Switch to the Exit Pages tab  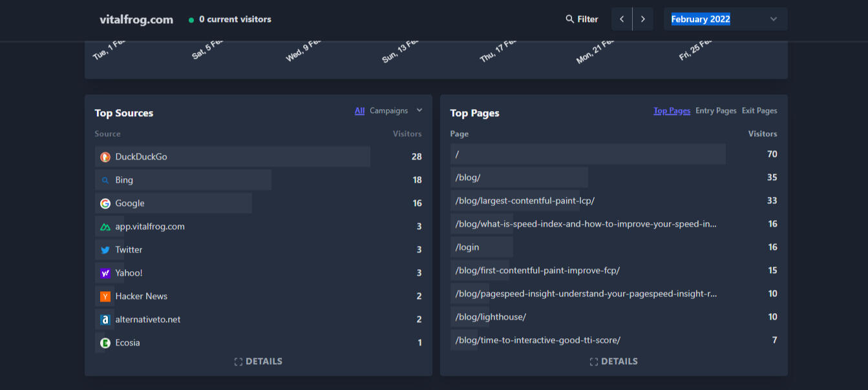click(759, 110)
